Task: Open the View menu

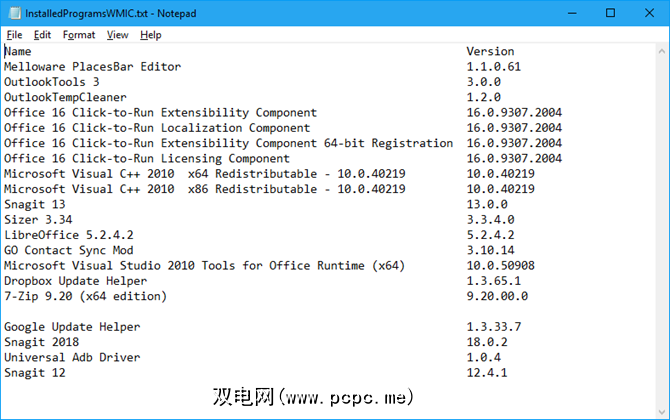Action: click(x=118, y=35)
